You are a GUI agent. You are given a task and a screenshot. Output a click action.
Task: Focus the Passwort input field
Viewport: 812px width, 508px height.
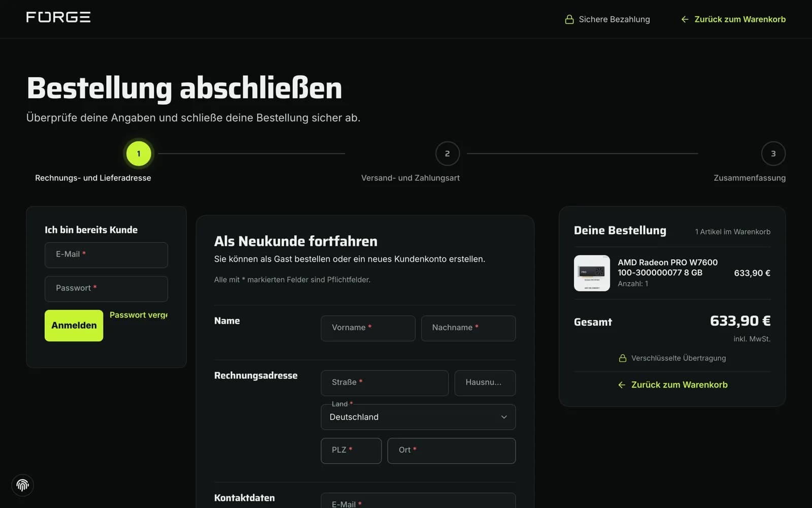[106, 289]
